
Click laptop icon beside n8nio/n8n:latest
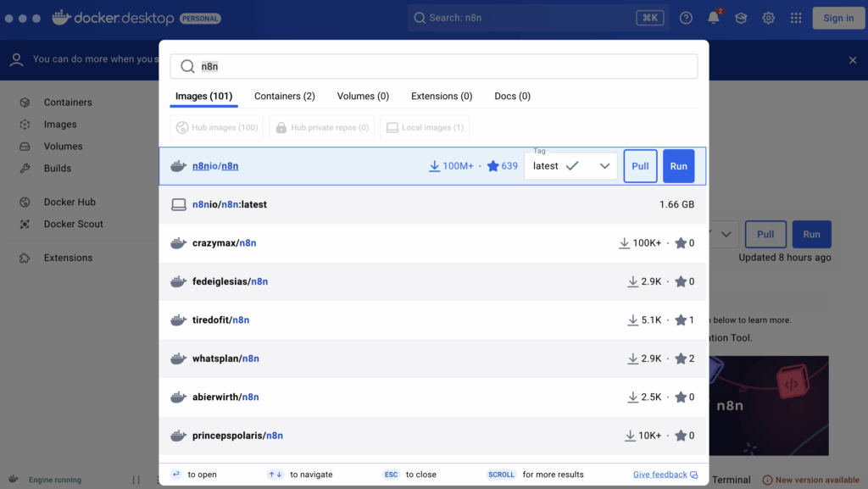178,205
